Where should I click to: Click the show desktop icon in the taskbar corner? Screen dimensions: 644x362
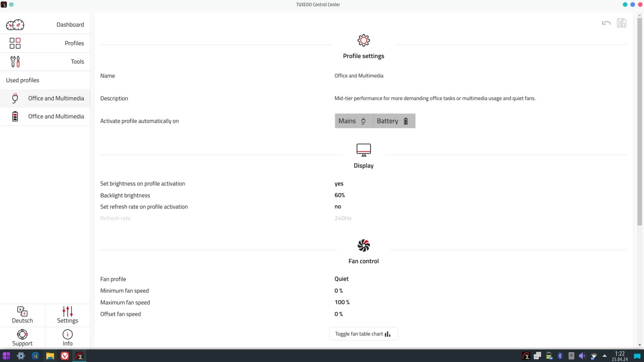[637, 356]
